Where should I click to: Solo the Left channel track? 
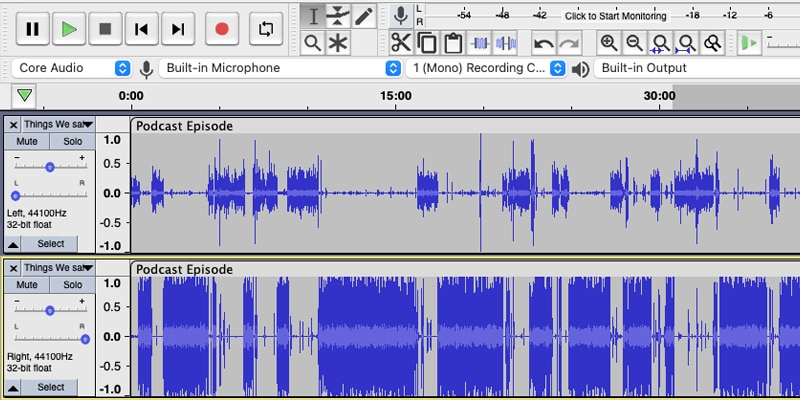(72, 141)
